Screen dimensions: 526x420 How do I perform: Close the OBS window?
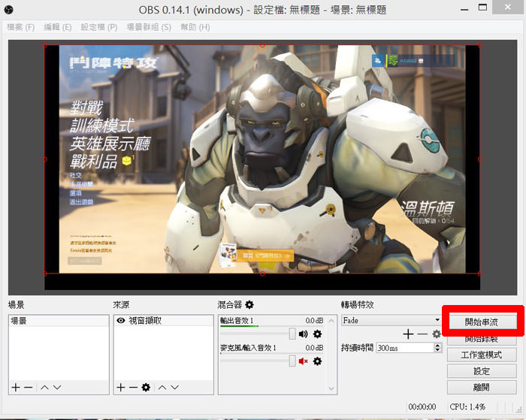tap(508, 7)
